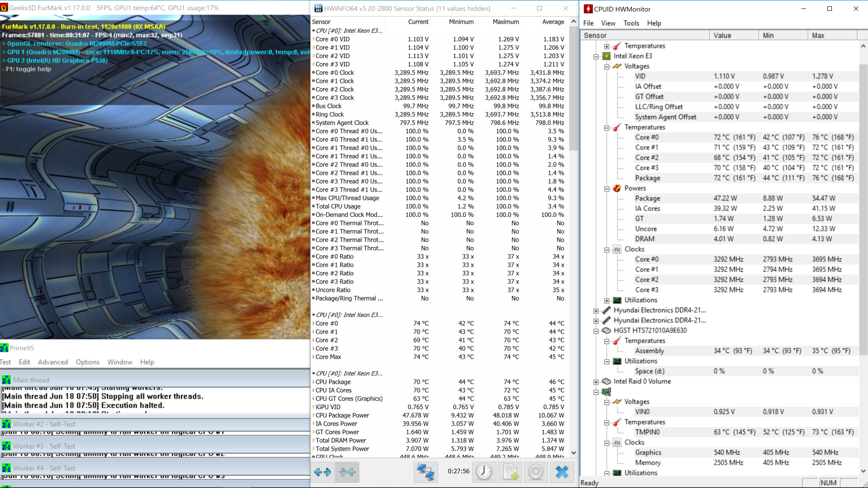
Task: Collapse Xeon E3 Temperatures group
Action: [x=607, y=128]
